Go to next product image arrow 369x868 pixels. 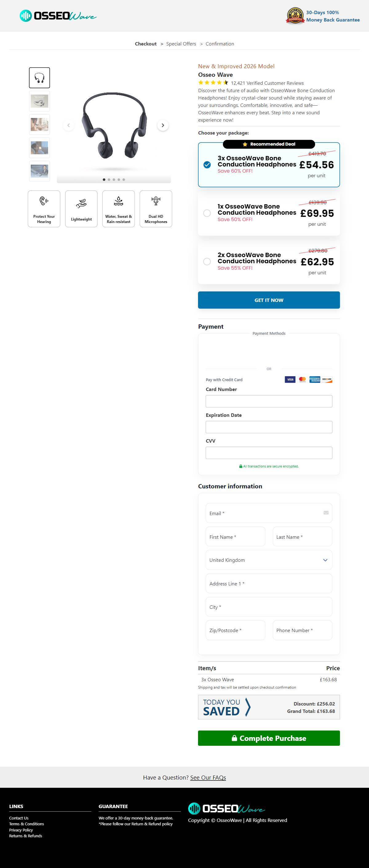coord(163,125)
